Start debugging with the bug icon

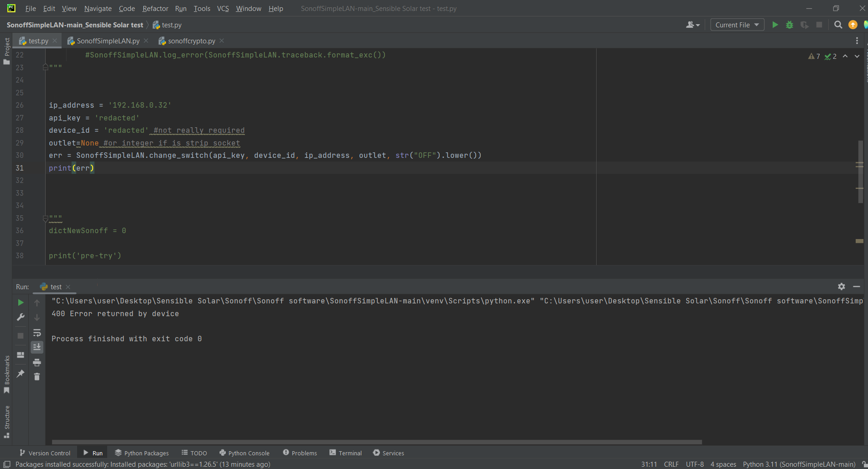790,25
